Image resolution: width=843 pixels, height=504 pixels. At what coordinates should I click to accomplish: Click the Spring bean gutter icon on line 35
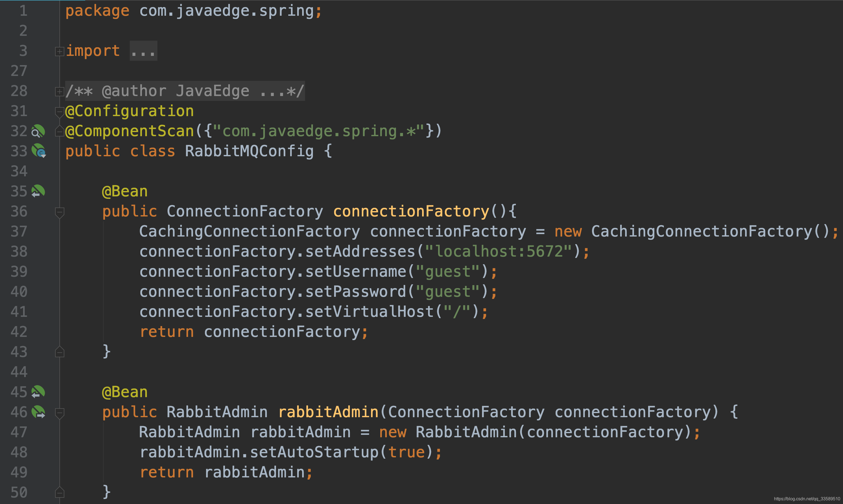(38, 191)
